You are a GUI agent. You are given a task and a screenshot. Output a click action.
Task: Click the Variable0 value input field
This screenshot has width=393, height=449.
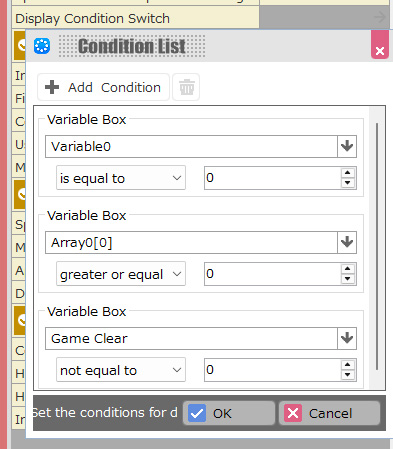(273, 178)
